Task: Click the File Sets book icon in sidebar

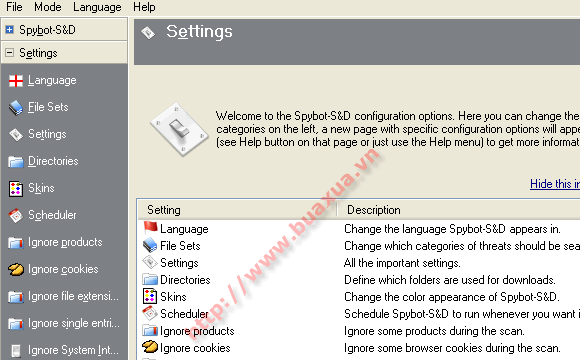Action: (x=16, y=108)
